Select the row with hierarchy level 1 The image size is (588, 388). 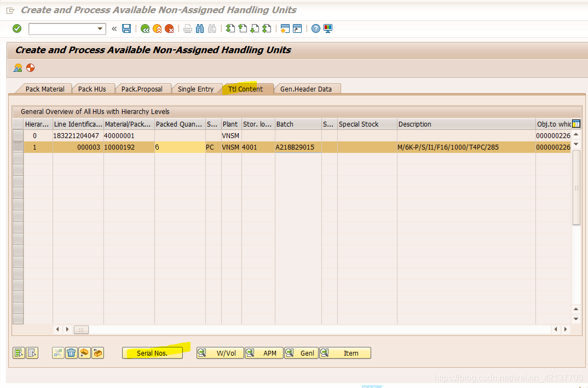(x=18, y=147)
